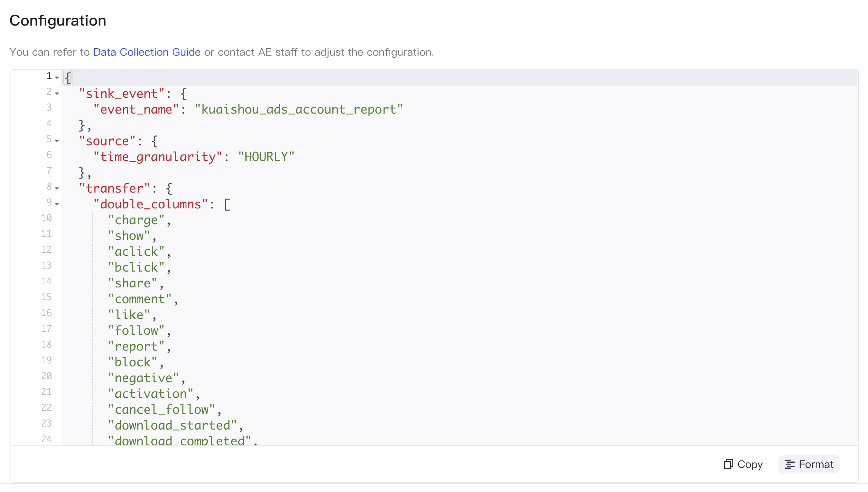868x492 pixels.
Task: Collapse the transfer block fold arrow
Action: 57,188
